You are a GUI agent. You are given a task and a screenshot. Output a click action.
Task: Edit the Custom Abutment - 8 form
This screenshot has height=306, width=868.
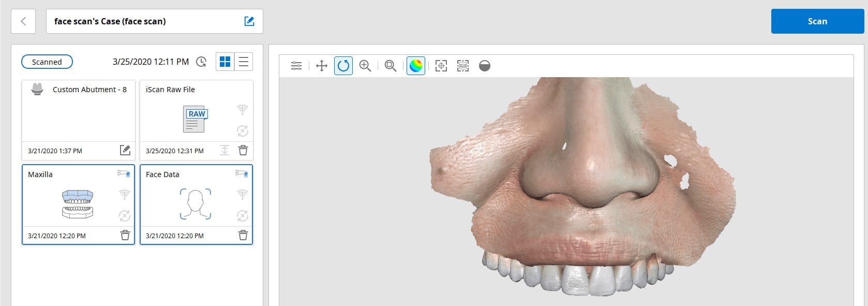click(x=125, y=150)
